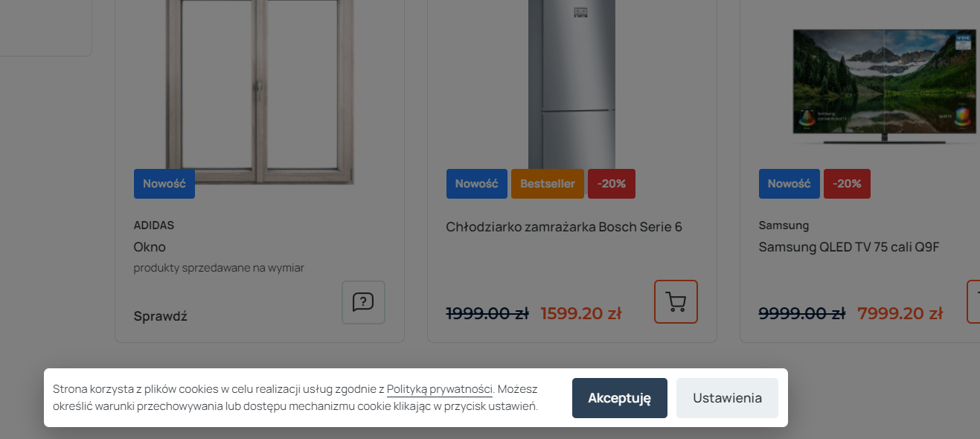The height and width of the screenshot is (439, 980).
Task: Add Samsung QLED TV to cart
Action: 973,301
